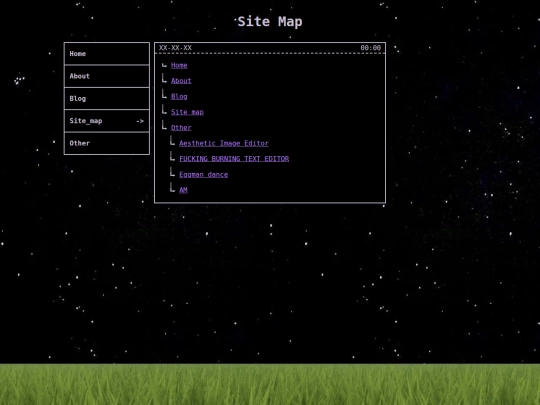
Task: Open the Other sidebar menu item
Action: coord(107,143)
